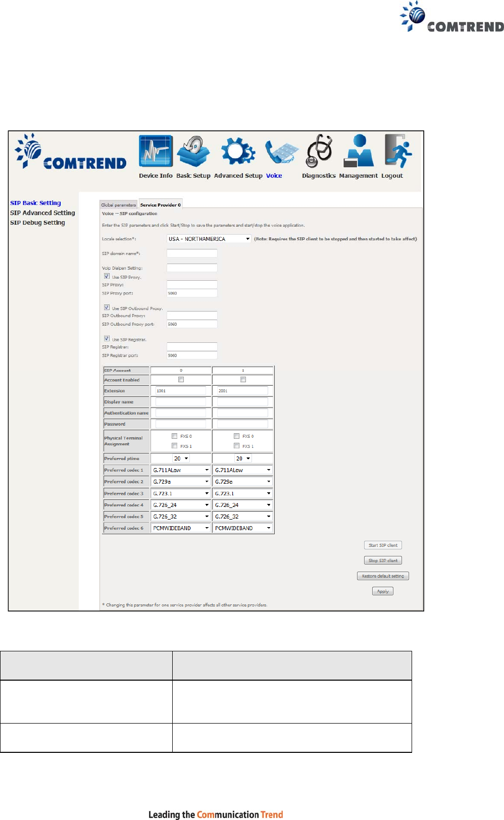Viewport: 504px width, 820px height.
Task: Switch to Global parameters tab
Action: [119, 204]
